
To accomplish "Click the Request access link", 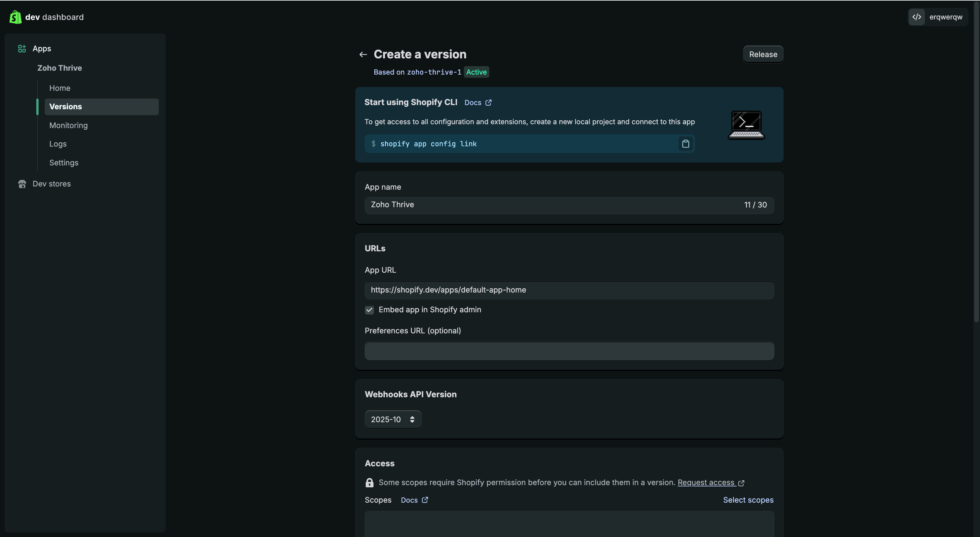I will coord(706,483).
